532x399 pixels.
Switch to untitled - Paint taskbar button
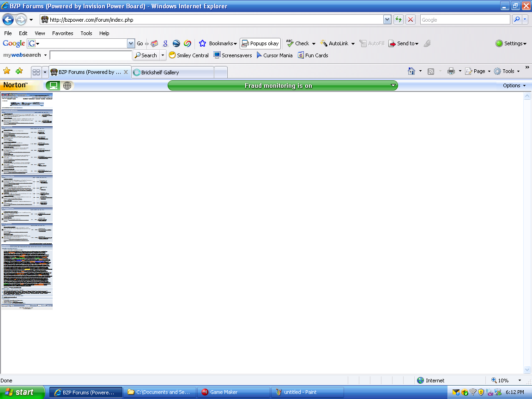[x=308, y=392]
